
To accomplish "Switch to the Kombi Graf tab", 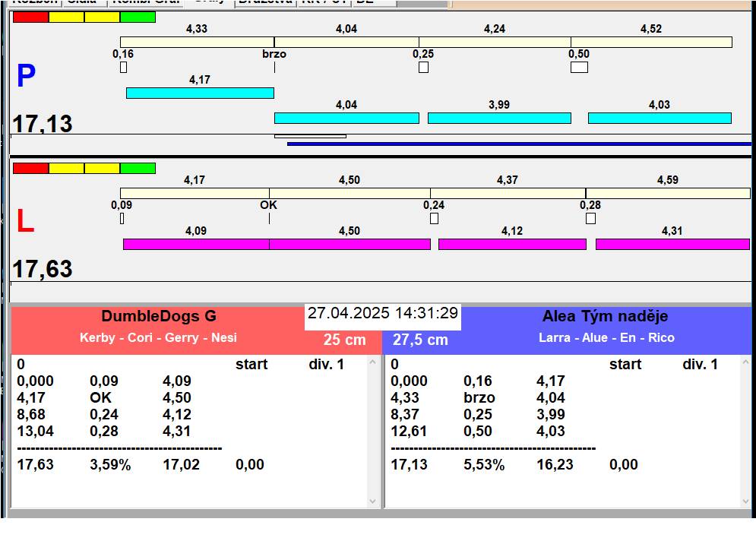I will pos(145,2).
